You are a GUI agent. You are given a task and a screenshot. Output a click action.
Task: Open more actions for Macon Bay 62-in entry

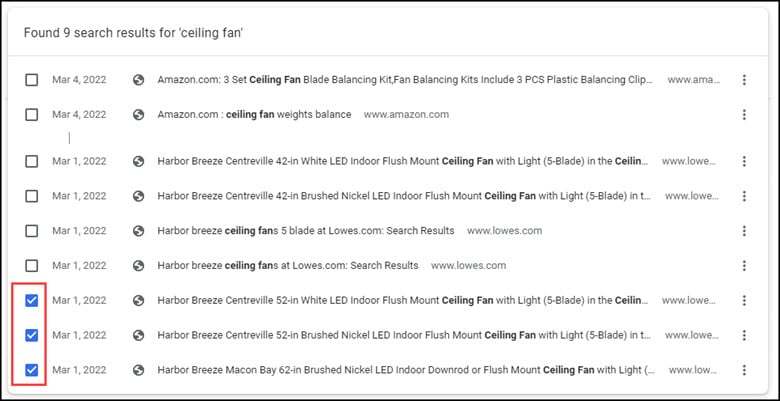(744, 370)
